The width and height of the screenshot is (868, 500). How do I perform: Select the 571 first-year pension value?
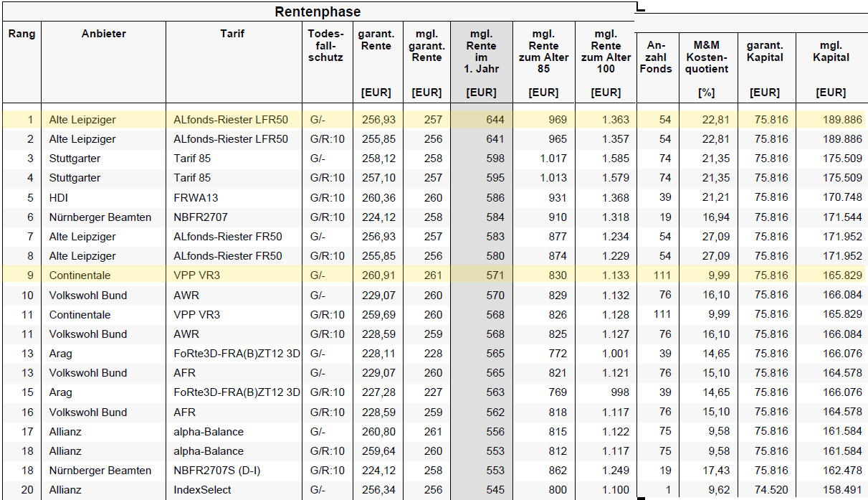coord(495,275)
